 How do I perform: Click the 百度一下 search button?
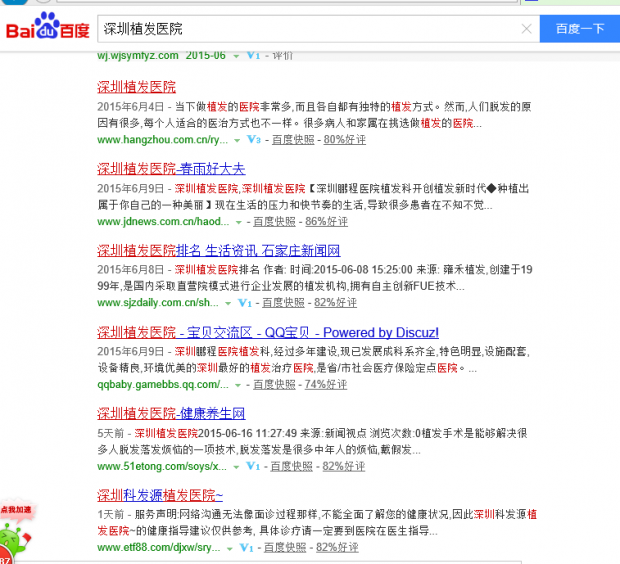pos(580,29)
